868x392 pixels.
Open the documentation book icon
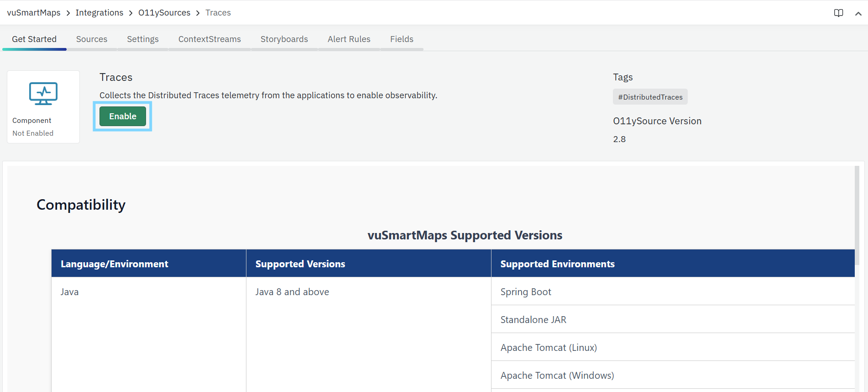(x=838, y=13)
